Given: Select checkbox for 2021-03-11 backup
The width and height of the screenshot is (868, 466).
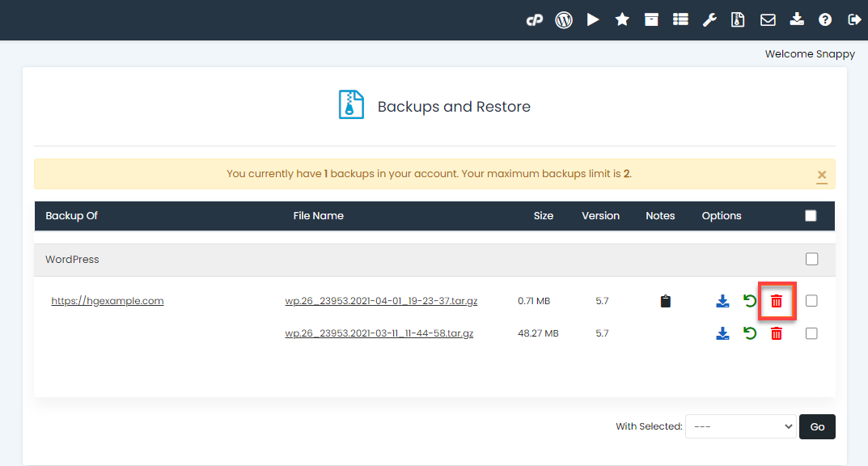Looking at the screenshot, I should [x=811, y=333].
